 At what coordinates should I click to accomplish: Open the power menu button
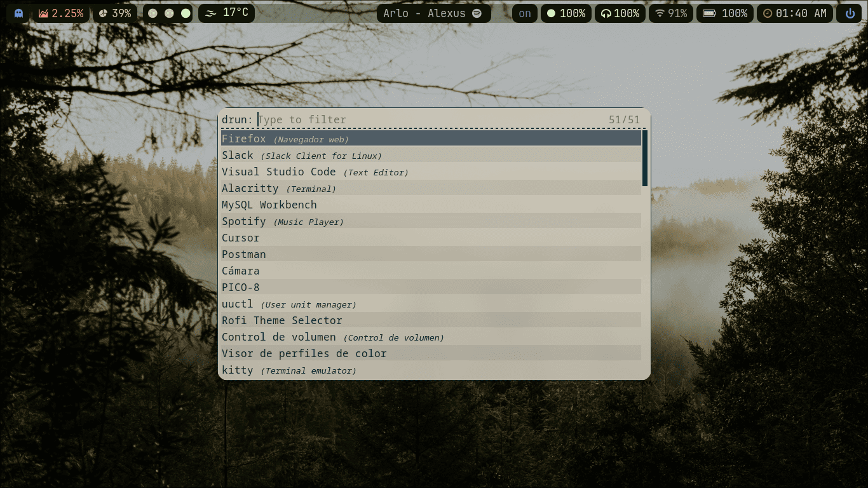[x=850, y=13]
